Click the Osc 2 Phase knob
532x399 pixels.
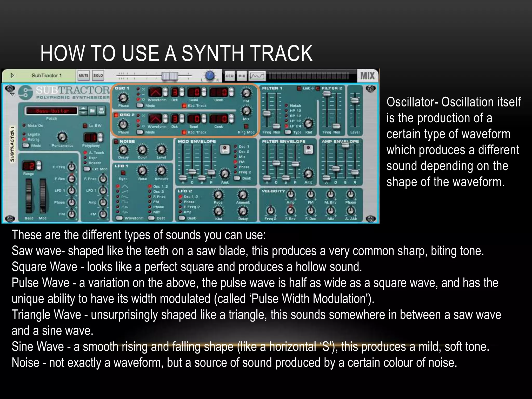pos(123,125)
